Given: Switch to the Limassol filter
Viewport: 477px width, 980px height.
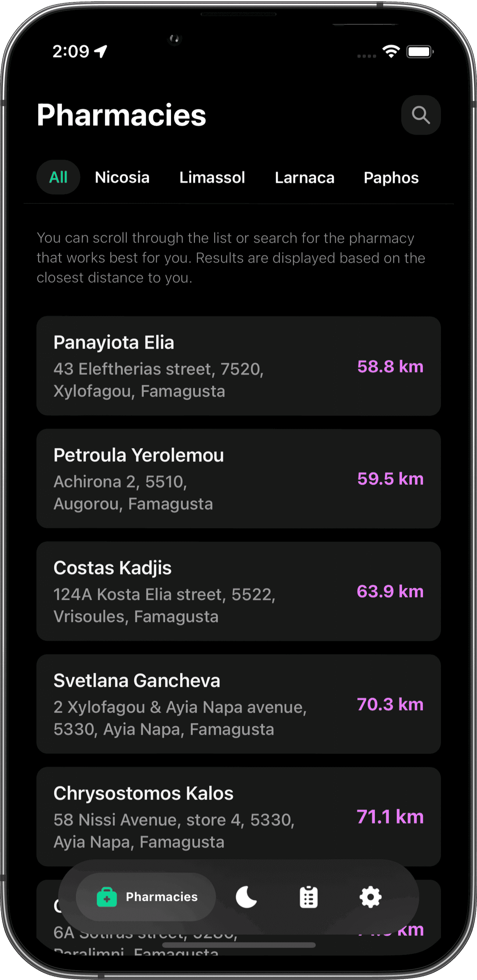Looking at the screenshot, I should click(x=212, y=178).
